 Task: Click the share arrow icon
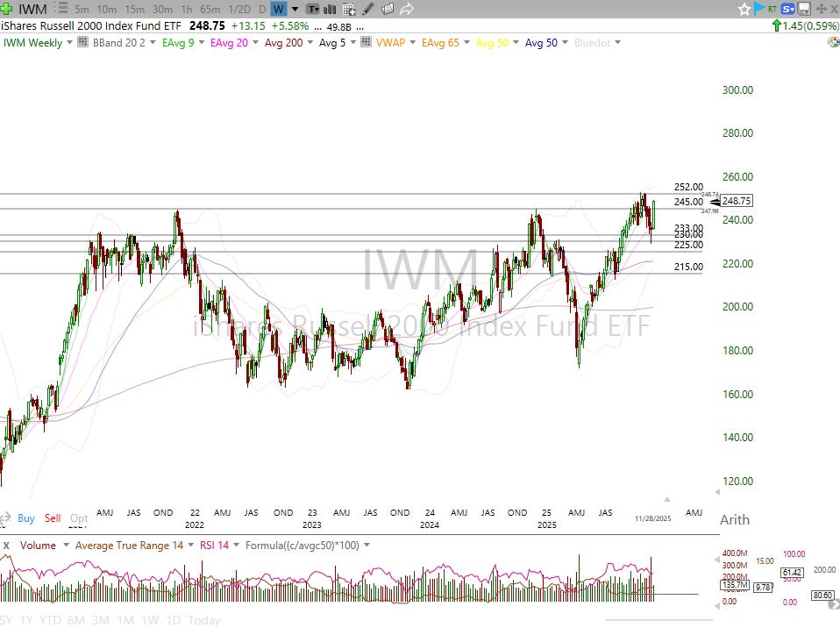coord(407,9)
